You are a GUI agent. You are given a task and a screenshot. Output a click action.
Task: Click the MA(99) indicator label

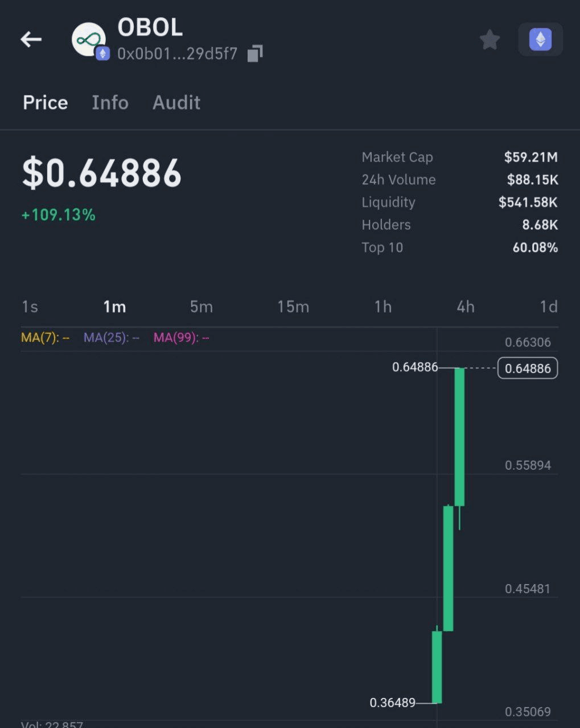click(182, 338)
